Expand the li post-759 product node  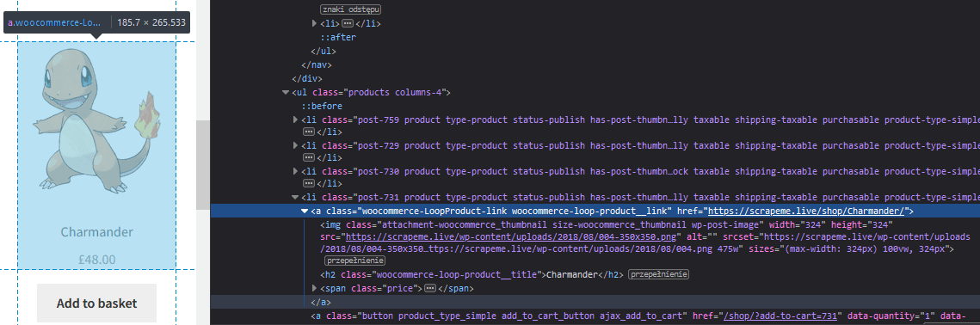pyautogui.click(x=296, y=119)
